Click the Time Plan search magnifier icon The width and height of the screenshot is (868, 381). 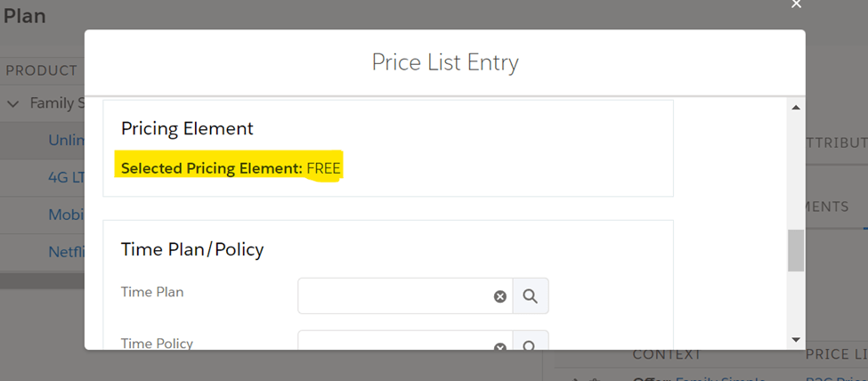click(x=531, y=296)
